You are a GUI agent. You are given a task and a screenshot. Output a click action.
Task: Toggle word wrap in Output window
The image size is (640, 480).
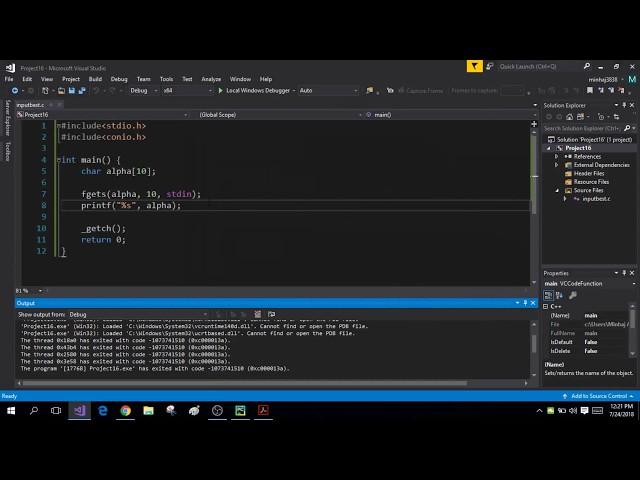coord(271,314)
